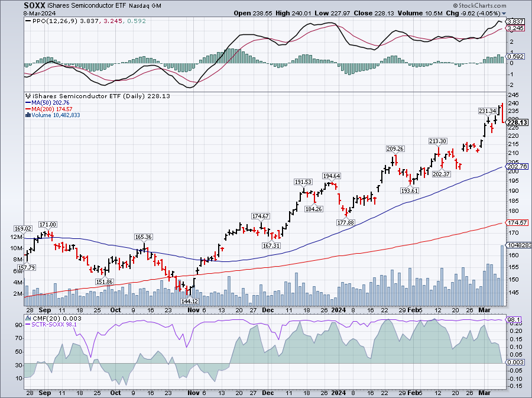
Task: Click the black PPO legend line marker
Action: (x=27, y=21)
